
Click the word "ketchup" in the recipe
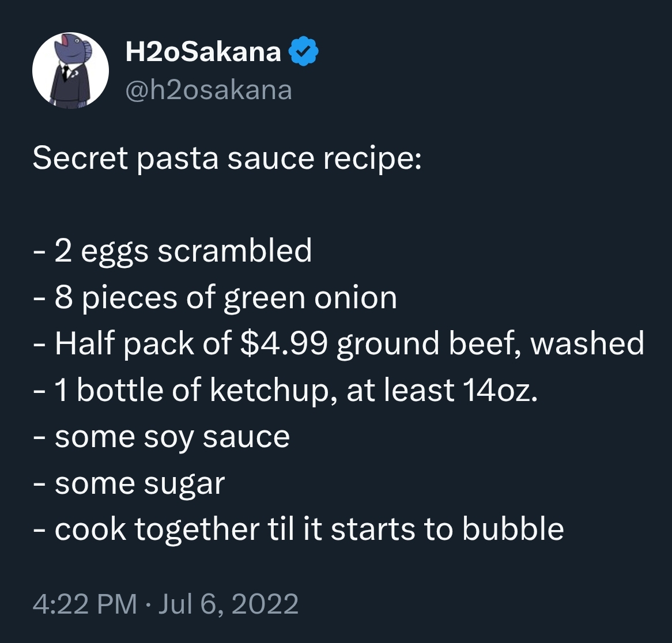tap(273, 391)
